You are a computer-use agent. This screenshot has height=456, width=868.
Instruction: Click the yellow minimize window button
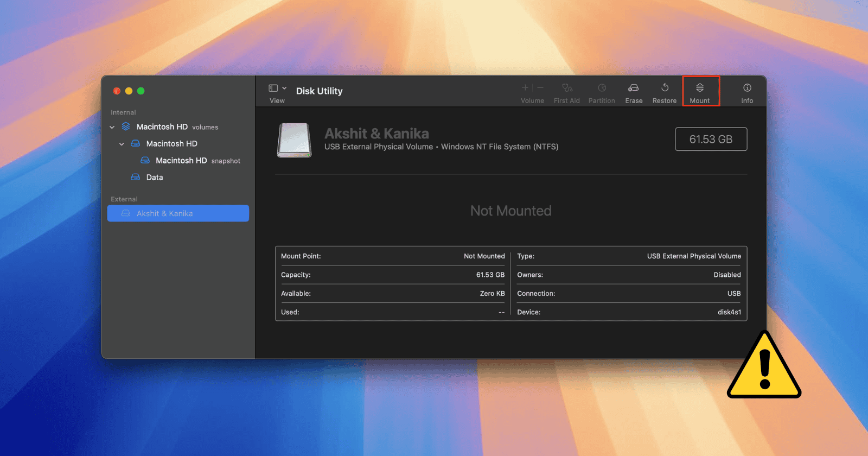(129, 91)
